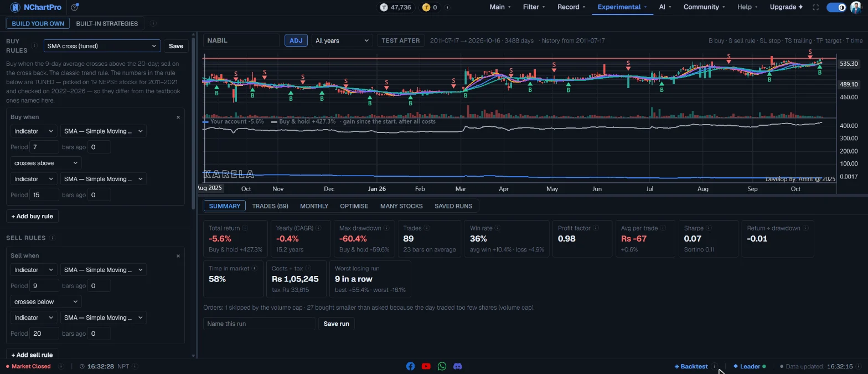This screenshot has width=868, height=374.
Task: Toggle the TEST AFTER option
Action: tap(401, 40)
